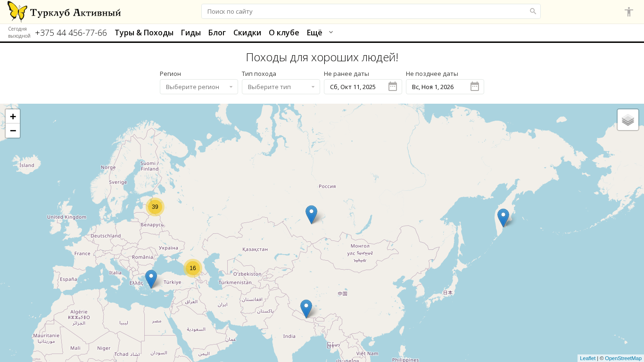Open calendar for the latest date field
The height and width of the screenshot is (362, 644).
click(475, 87)
